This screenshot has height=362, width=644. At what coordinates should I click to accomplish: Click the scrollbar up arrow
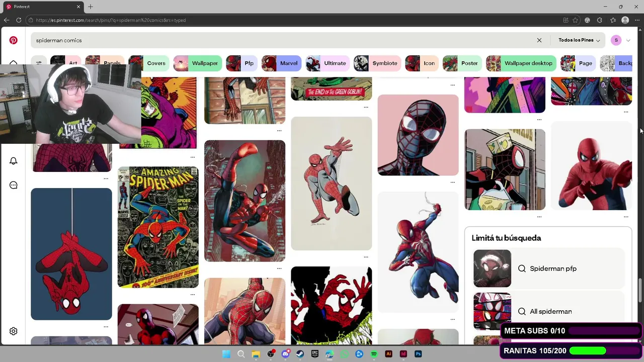[640, 30]
